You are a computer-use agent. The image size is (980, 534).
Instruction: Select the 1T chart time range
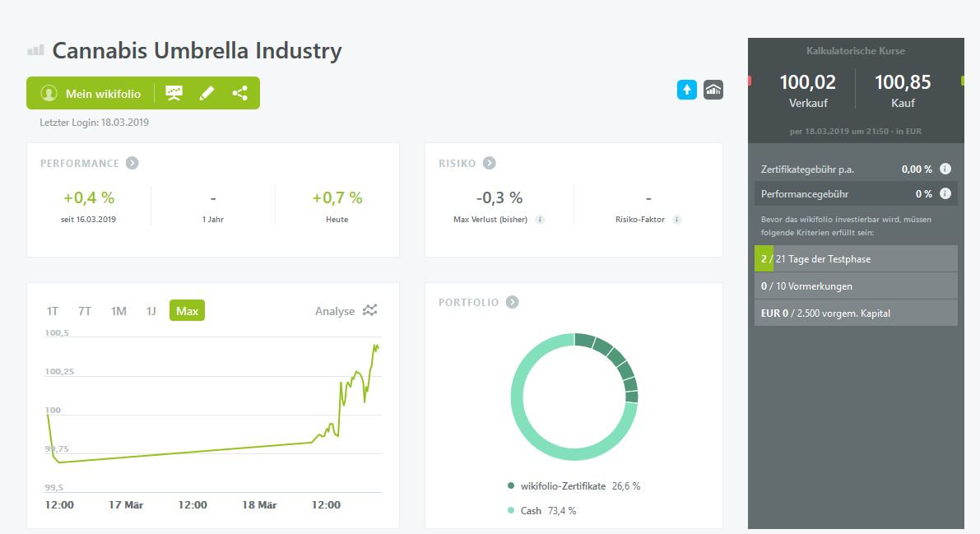point(53,310)
